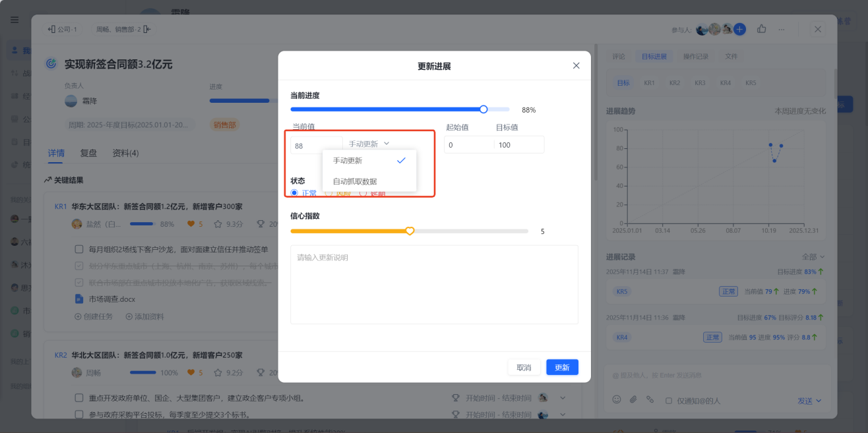Uncheck the 联合市场部在重点城市 task checkbox

(79, 283)
